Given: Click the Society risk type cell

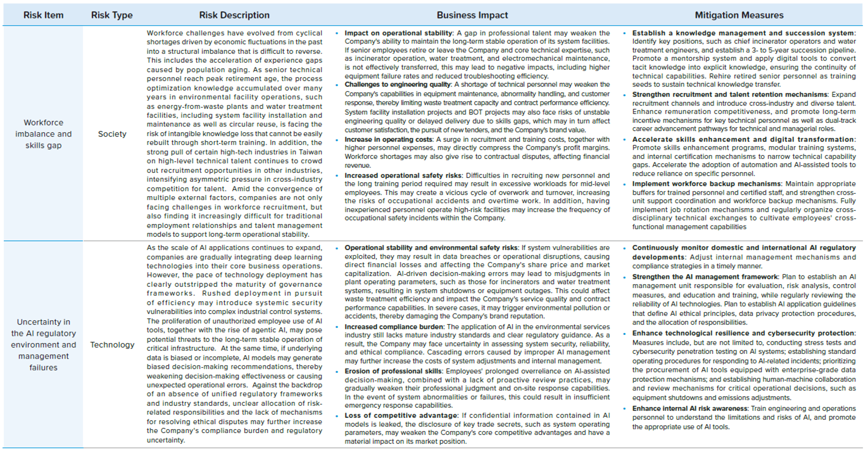Looking at the screenshot, I should (x=112, y=134).
